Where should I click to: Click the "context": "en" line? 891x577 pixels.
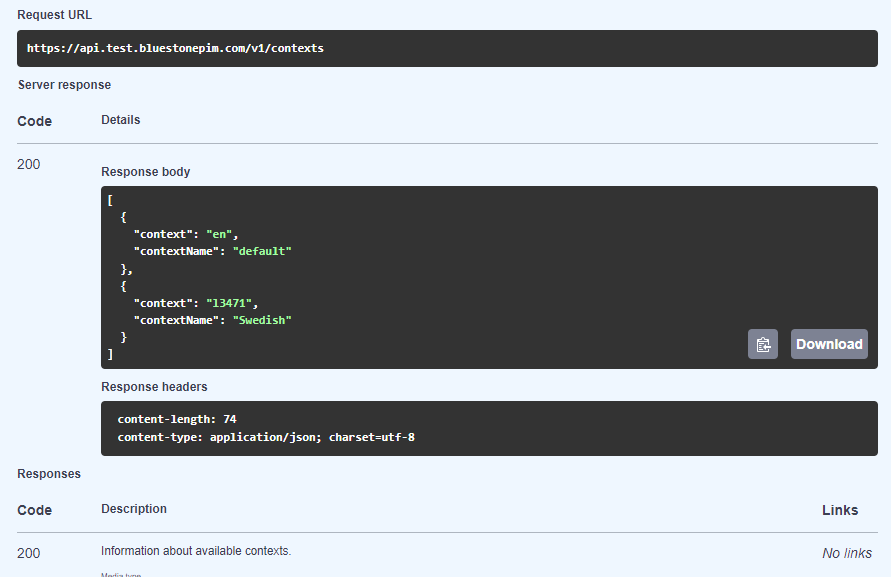click(186, 234)
